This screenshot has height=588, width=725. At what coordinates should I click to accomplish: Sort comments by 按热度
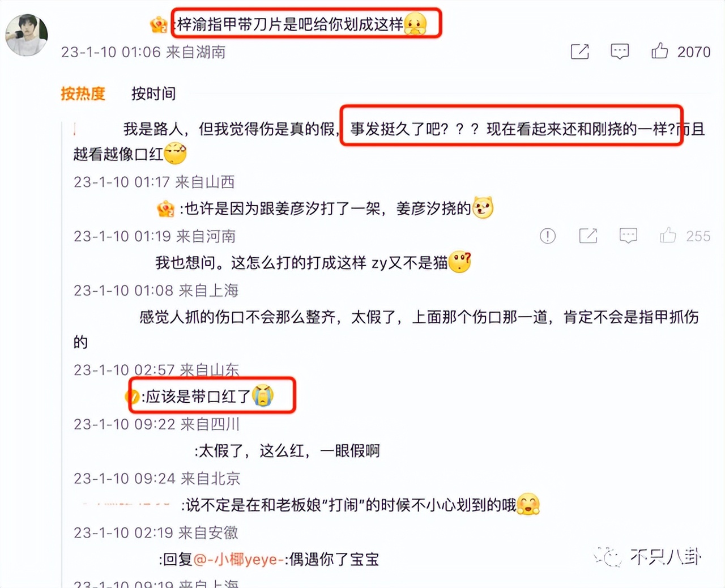(83, 93)
